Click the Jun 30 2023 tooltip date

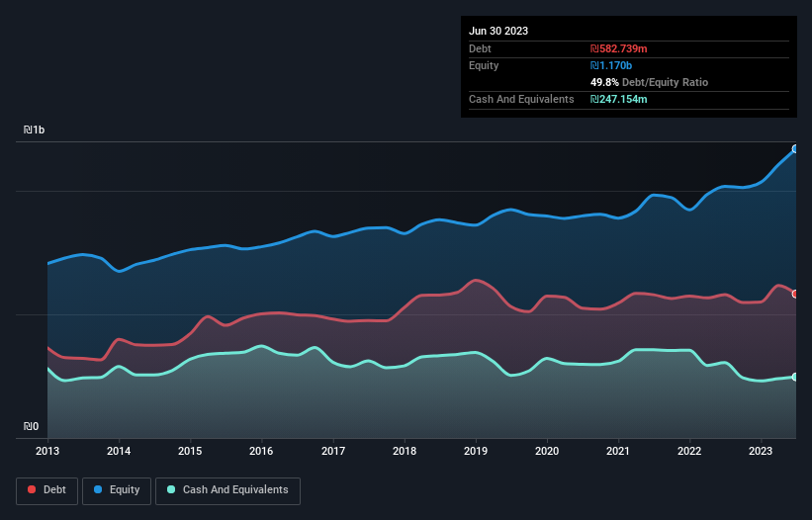pyautogui.click(x=498, y=31)
